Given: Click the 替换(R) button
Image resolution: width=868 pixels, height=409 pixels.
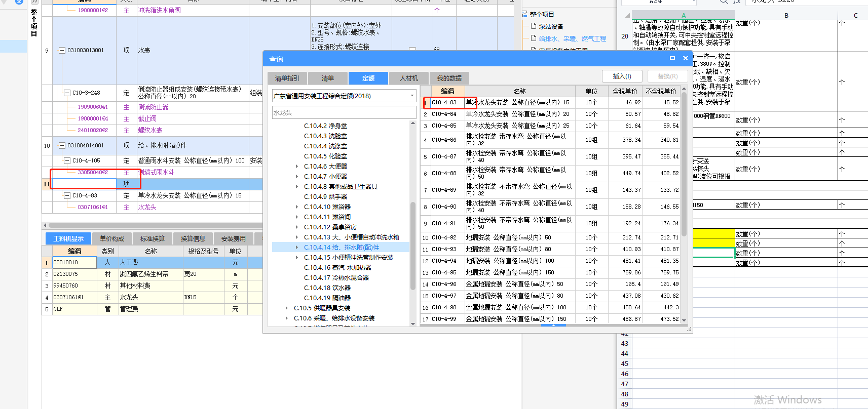Looking at the screenshot, I should tap(668, 76).
